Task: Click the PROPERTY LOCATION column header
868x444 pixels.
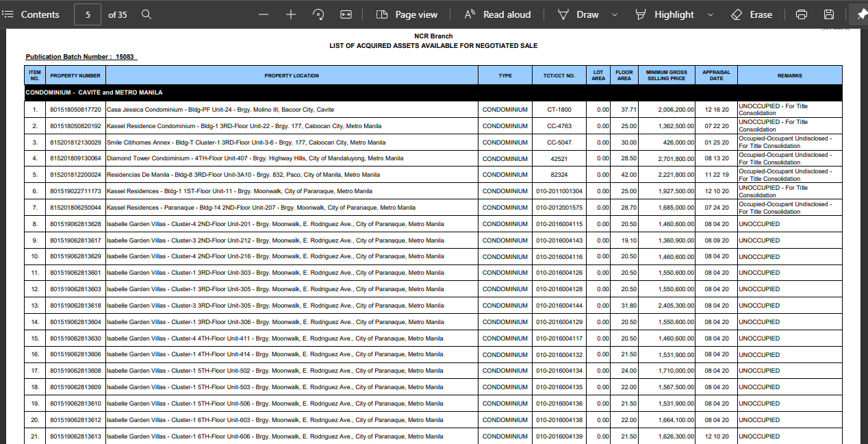Action: pos(292,75)
